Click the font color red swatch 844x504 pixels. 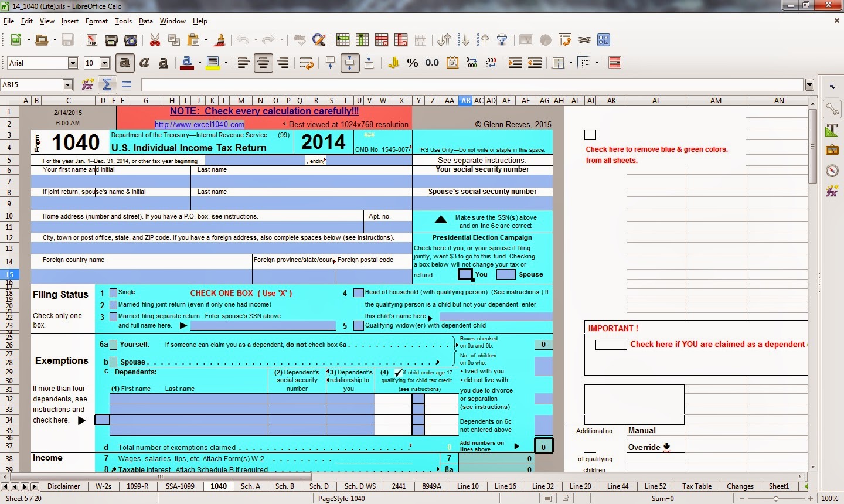pyautogui.click(x=187, y=63)
